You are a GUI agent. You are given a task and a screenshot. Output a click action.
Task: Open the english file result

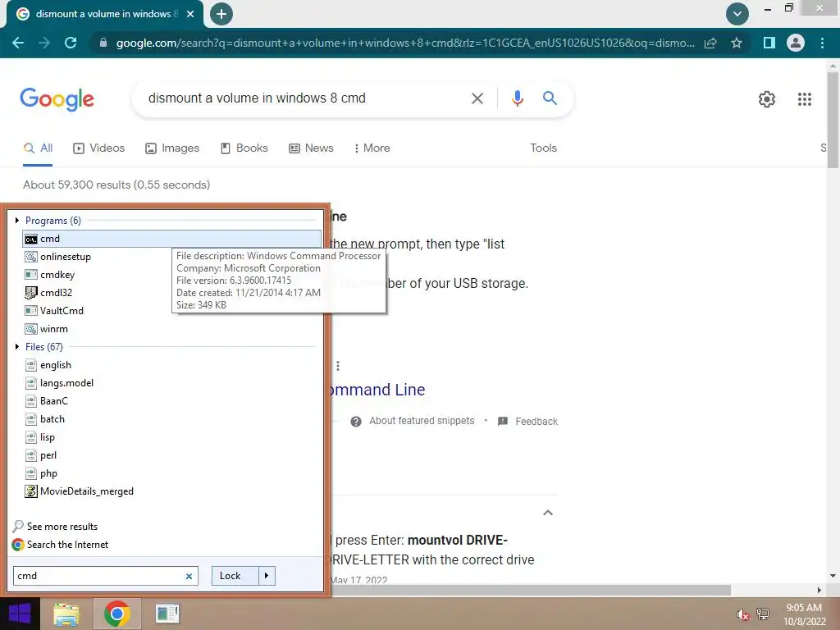(x=48, y=365)
